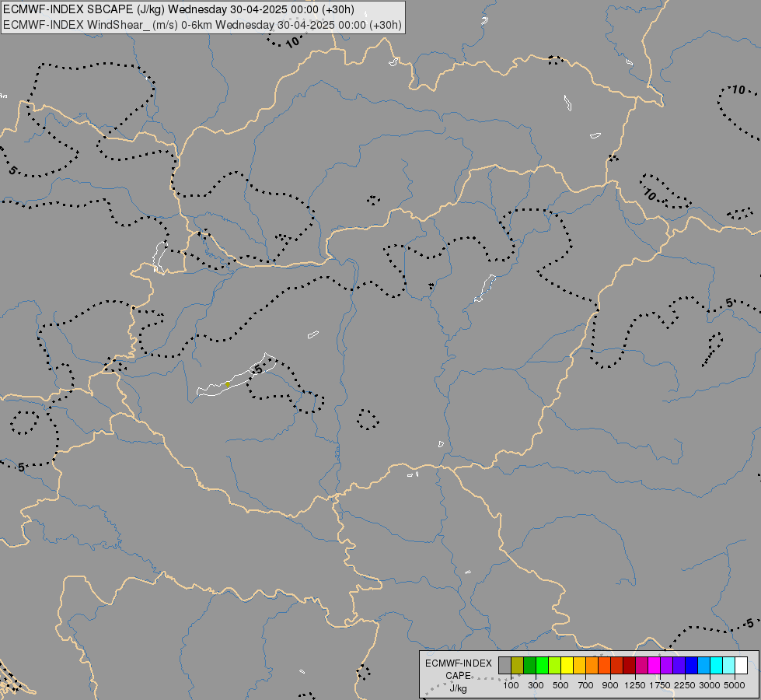The width and height of the screenshot is (761, 700).
Task: Select the gray swatch in the CAPE legend
Action: (x=504, y=665)
